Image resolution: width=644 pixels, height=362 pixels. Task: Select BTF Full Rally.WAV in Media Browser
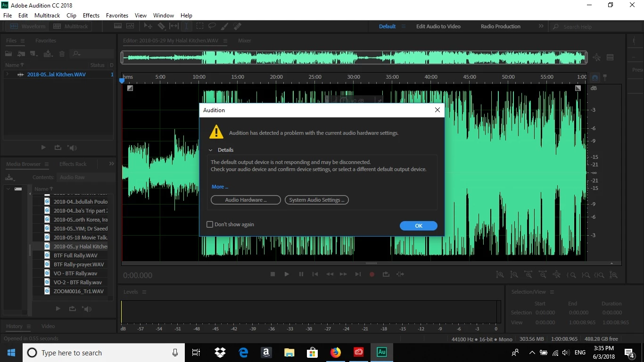point(75,255)
